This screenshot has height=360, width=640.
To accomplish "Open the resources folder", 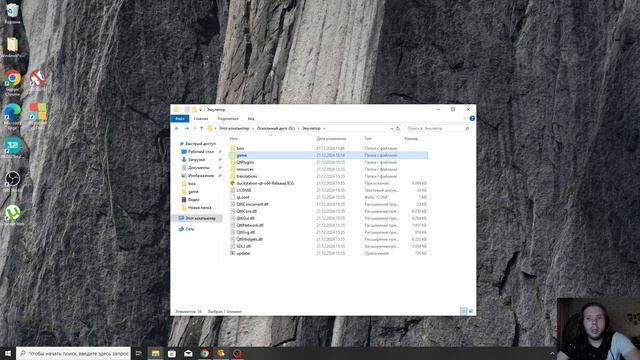I will click(x=245, y=169).
